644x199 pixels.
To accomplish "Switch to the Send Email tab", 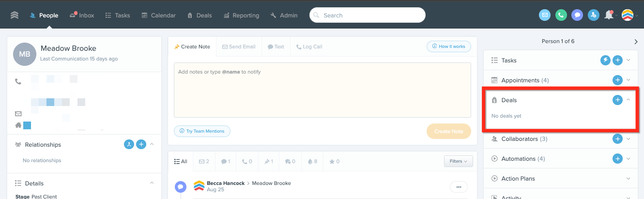I will pos(239,46).
